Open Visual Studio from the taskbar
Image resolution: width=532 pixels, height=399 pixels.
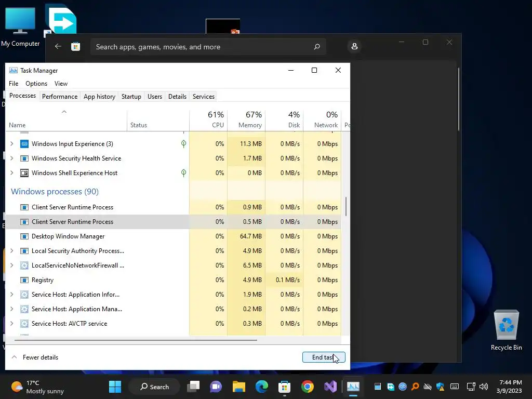330,387
